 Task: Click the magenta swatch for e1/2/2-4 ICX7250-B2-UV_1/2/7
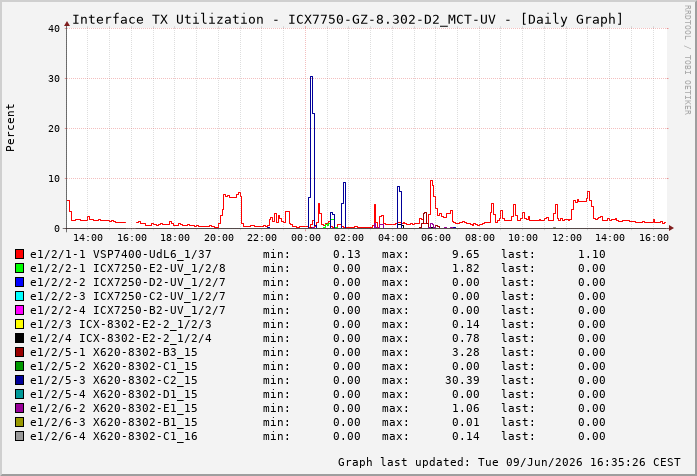click(x=19, y=310)
